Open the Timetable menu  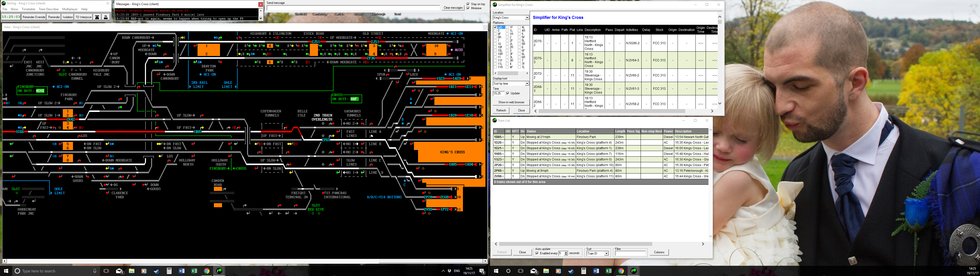pyautogui.click(x=29, y=9)
